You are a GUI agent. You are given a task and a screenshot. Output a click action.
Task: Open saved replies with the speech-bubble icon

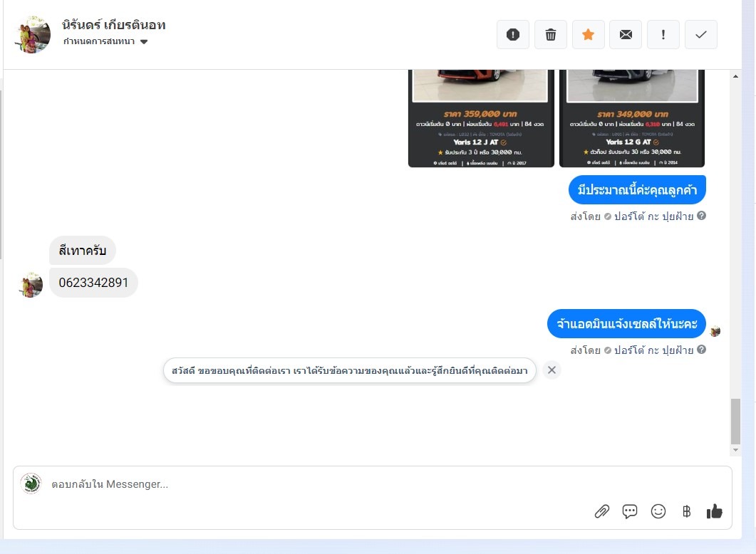[x=630, y=511]
